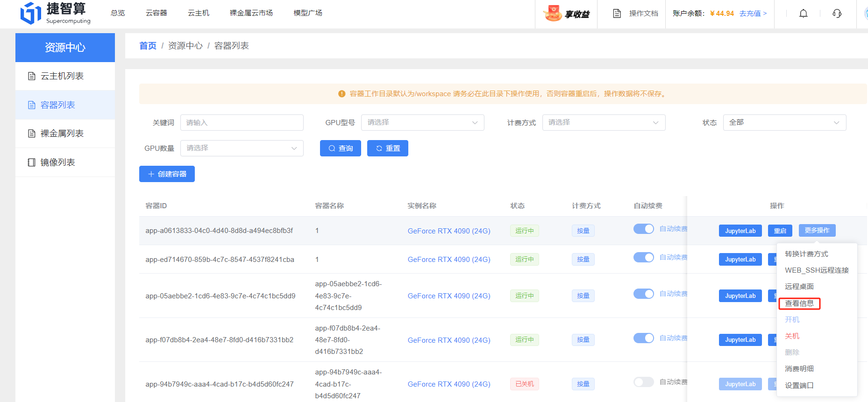The height and width of the screenshot is (402, 868).
Task: Click GeForce RTX 4090 link for app-05aebbe2
Action: tap(449, 296)
